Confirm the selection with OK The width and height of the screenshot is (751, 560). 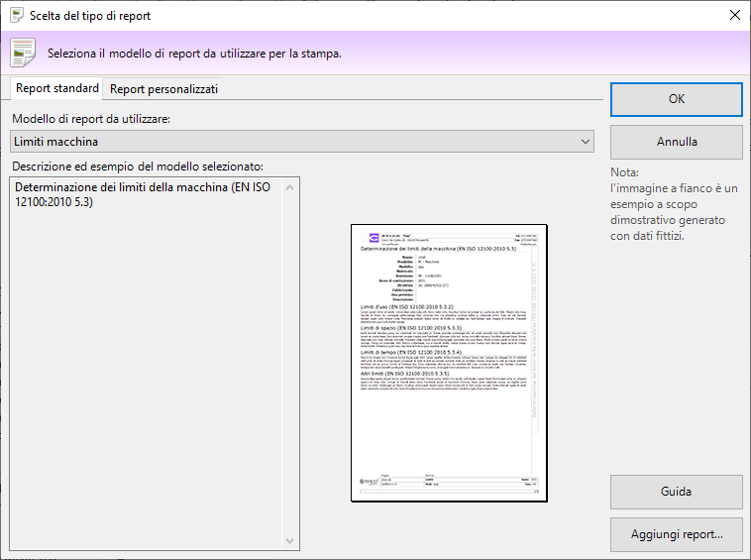click(x=677, y=99)
